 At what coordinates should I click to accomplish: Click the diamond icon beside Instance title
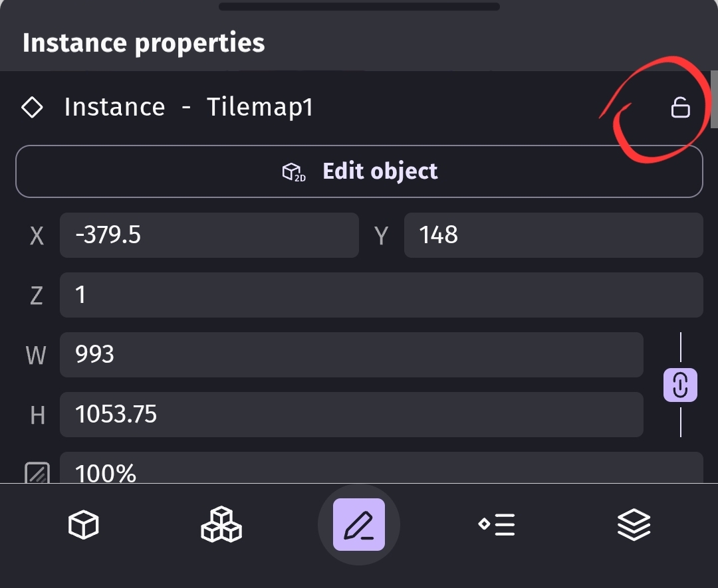tap(33, 108)
